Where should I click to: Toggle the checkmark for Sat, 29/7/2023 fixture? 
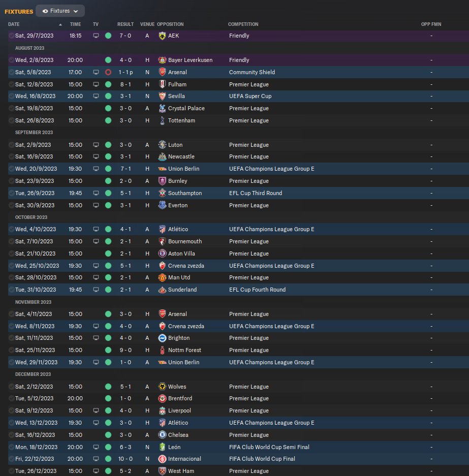pos(11,36)
